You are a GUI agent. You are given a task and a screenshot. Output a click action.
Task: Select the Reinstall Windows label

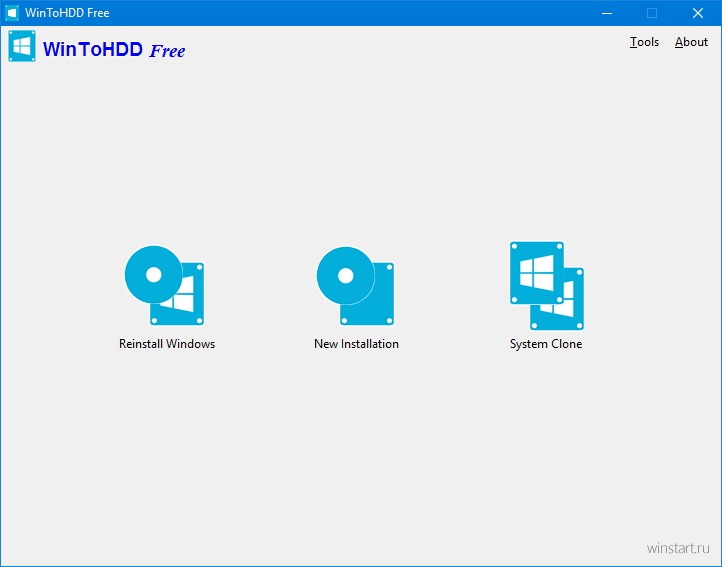coord(167,344)
